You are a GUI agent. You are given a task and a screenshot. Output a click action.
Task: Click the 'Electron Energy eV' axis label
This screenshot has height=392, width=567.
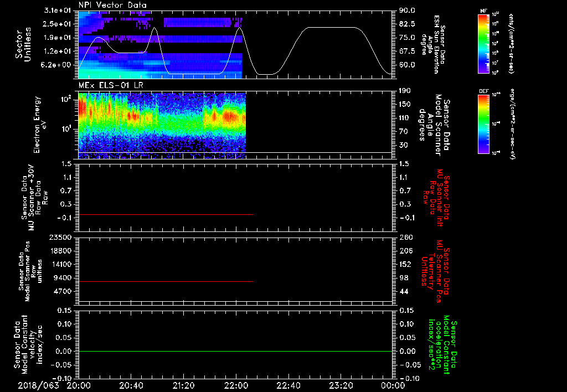coord(39,125)
